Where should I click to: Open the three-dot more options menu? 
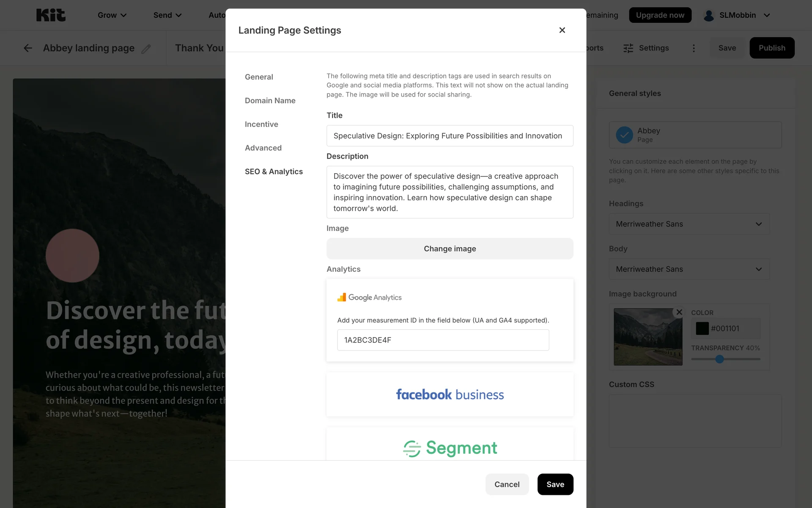[x=694, y=48]
